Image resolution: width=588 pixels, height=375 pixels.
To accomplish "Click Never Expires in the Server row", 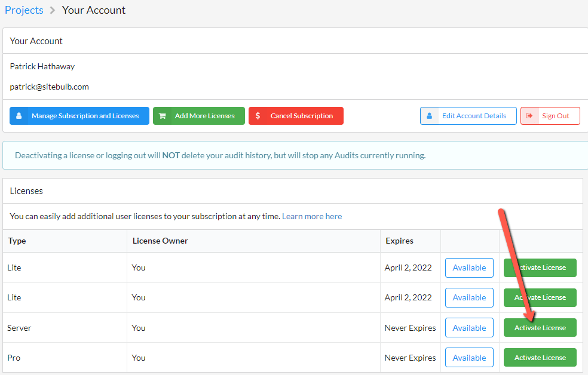I will point(411,328).
